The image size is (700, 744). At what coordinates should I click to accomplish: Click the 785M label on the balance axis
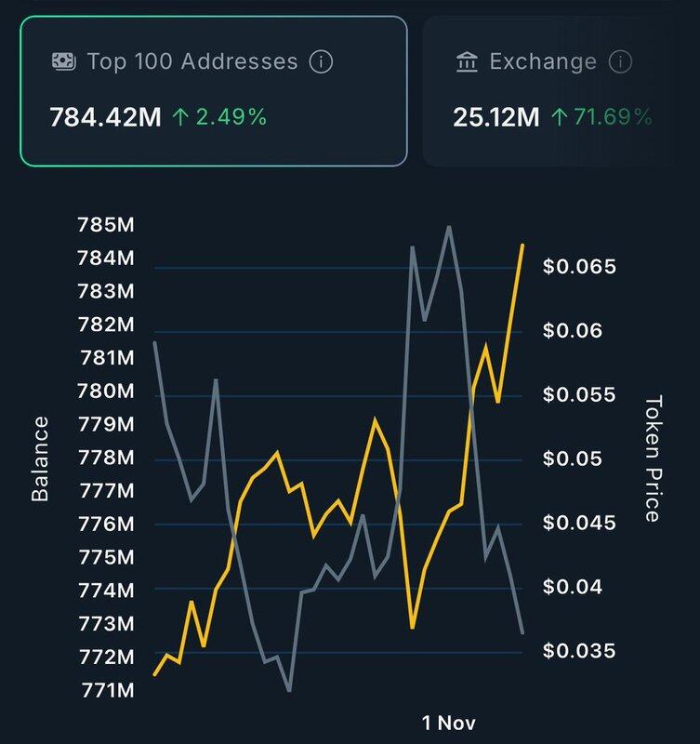tap(108, 225)
